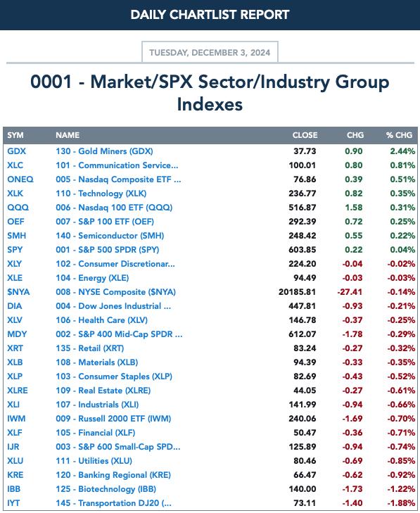This screenshot has height=513, width=420.
Task: Select 104 - Energy (XLE) link
Action: pyautogui.click(x=92, y=278)
